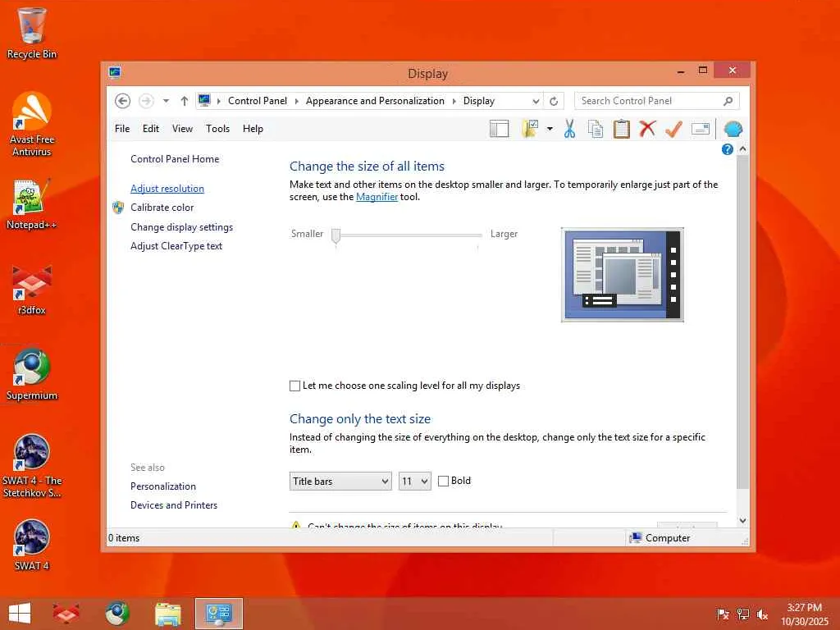The height and width of the screenshot is (630, 840).
Task: Click the Supermium taskbar icon
Action: pyautogui.click(x=116, y=614)
